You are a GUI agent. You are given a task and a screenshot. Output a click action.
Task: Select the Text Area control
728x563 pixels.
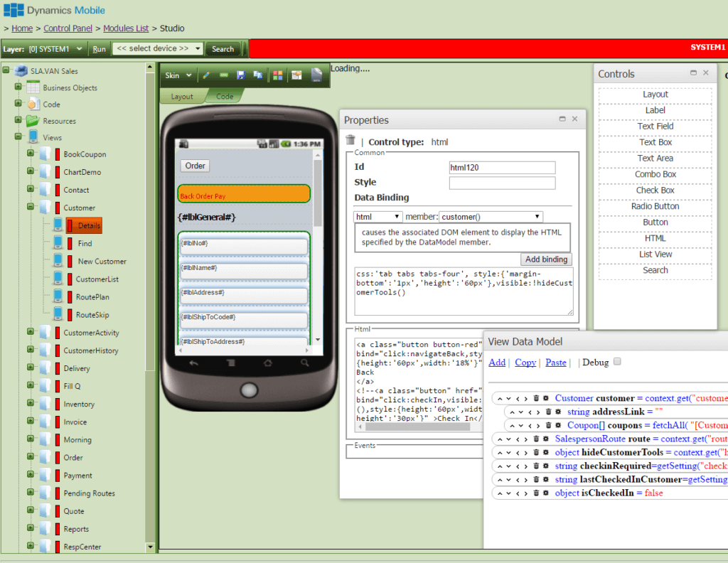pyautogui.click(x=655, y=159)
